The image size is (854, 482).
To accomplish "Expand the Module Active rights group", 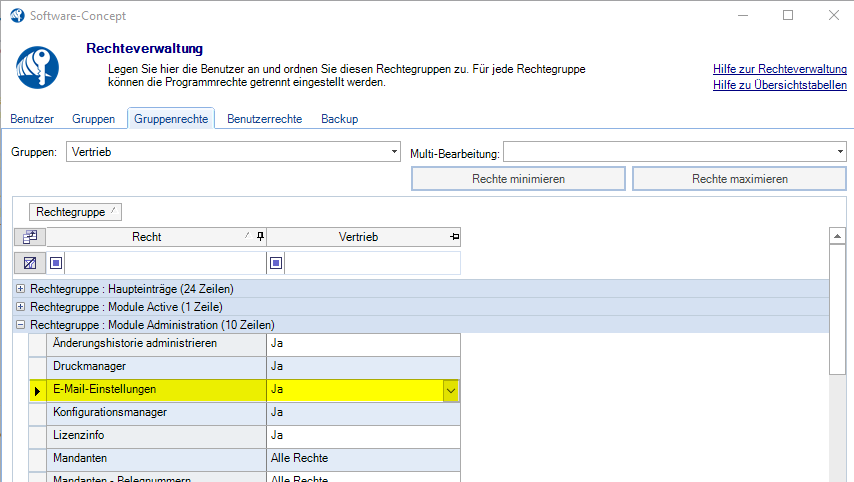I will 20,307.
